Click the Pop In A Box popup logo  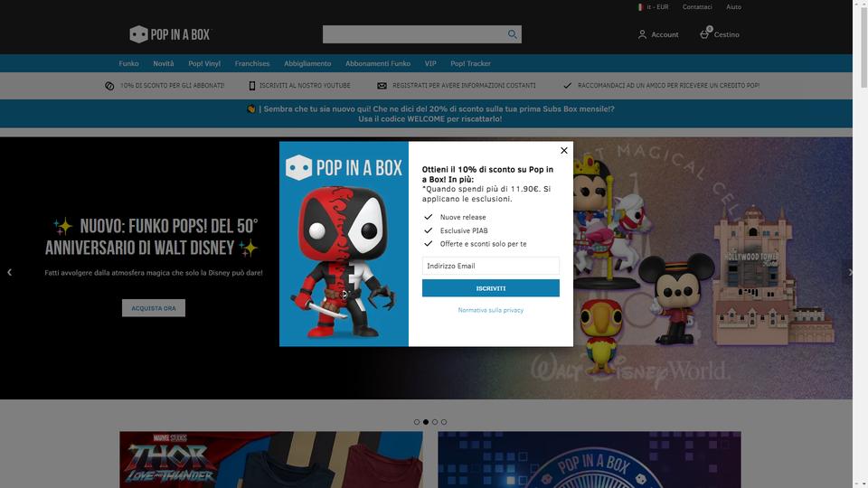[x=344, y=167]
